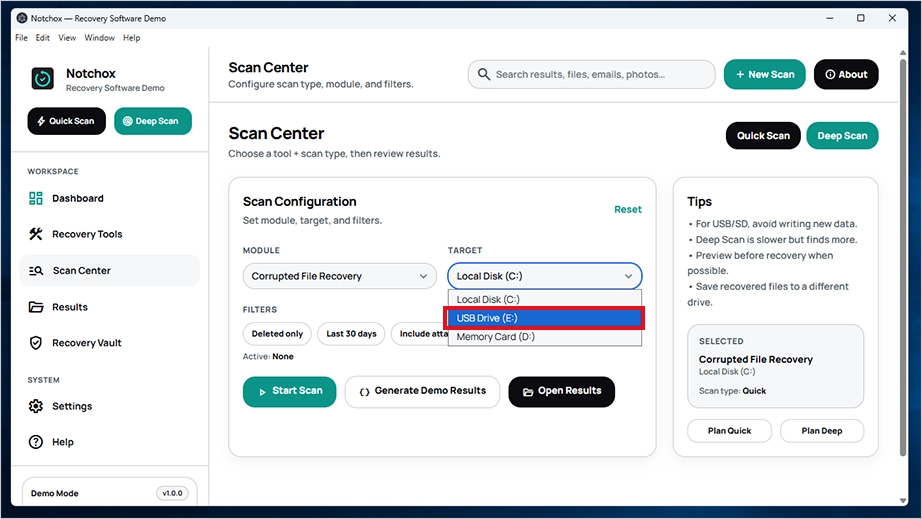Click the Plan Quick button
The image size is (922, 519).
(729, 431)
